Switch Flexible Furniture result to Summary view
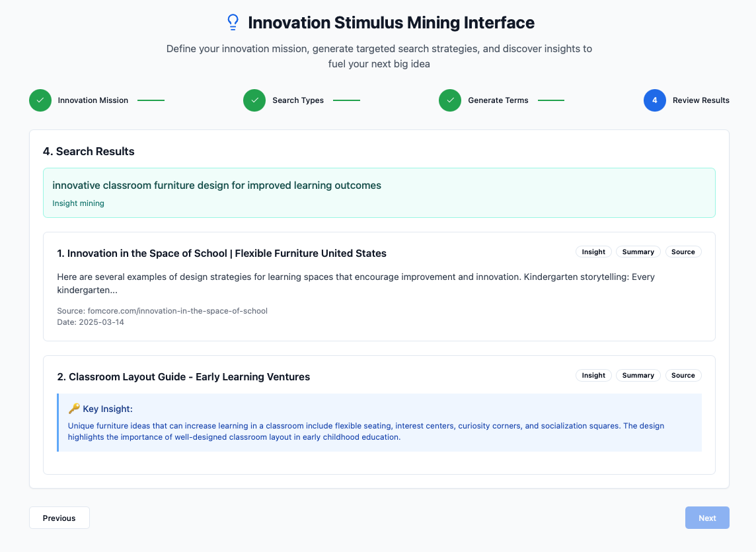The height and width of the screenshot is (552, 756). point(638,252)
